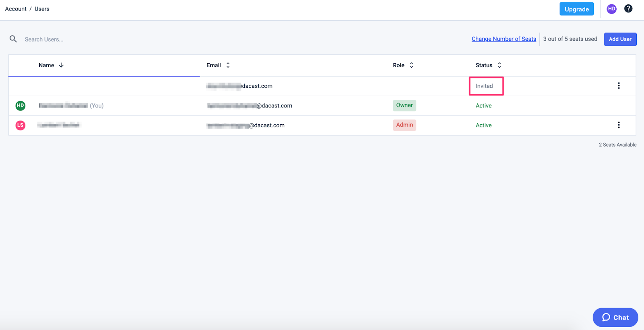Image resolution: width=644 pixels, height=330 pixels.
Task: Click the Admin role badge
Action: pyautogui.click(x=404, y=125)
